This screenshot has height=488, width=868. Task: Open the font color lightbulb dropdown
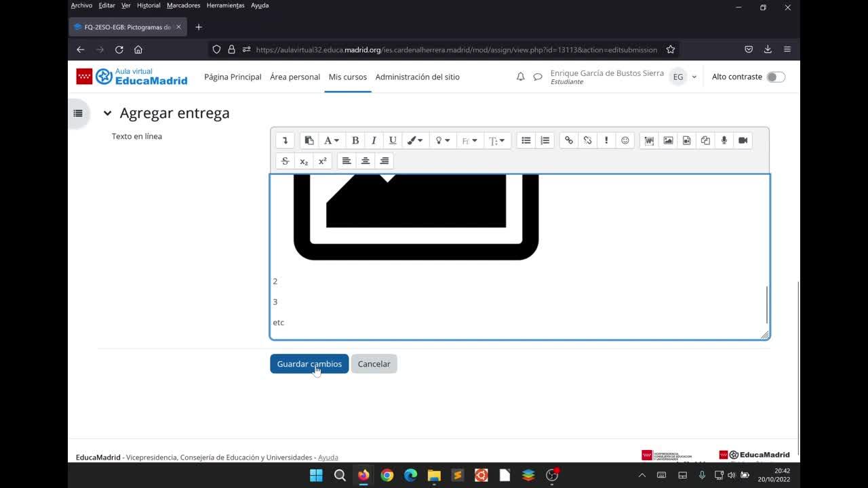pyautogui.click(x=442, y=140)
